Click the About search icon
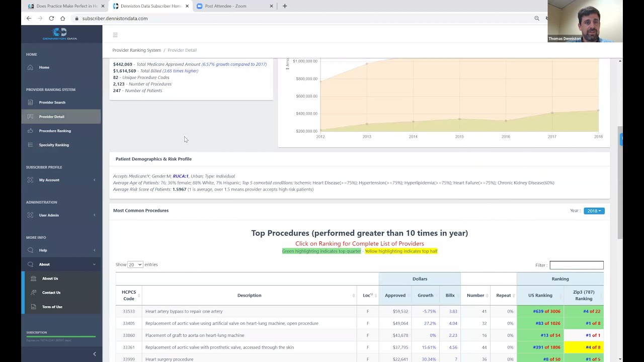Image resolution: width=644 pixels, height=362 pixels. (x=30, y=264)
